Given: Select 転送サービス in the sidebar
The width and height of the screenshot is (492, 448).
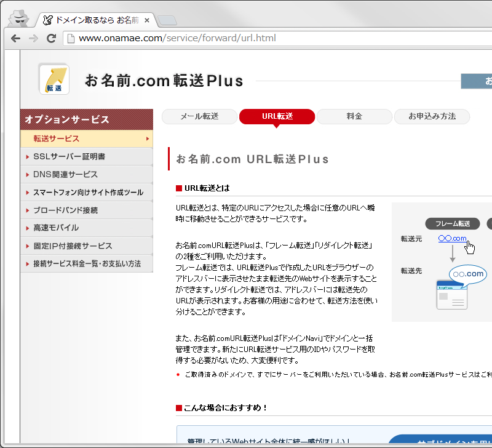Looking at the screenshot, I should click(x=87, y=138).
